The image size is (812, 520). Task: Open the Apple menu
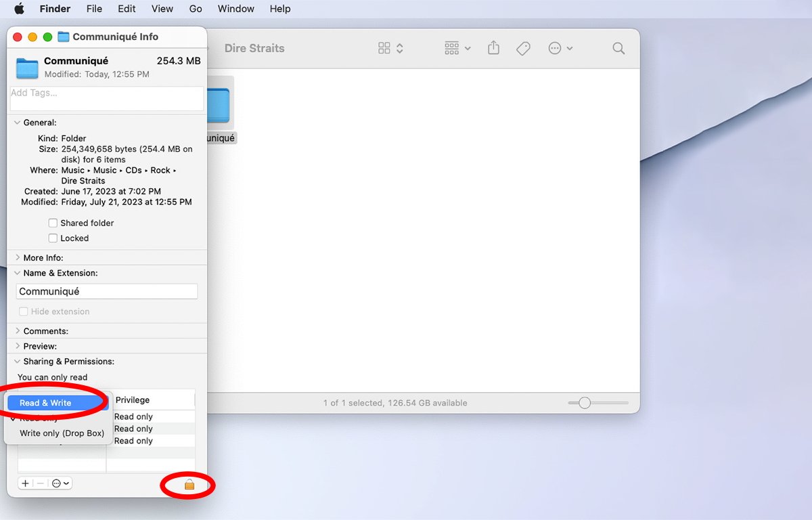(x=19, y=9)
